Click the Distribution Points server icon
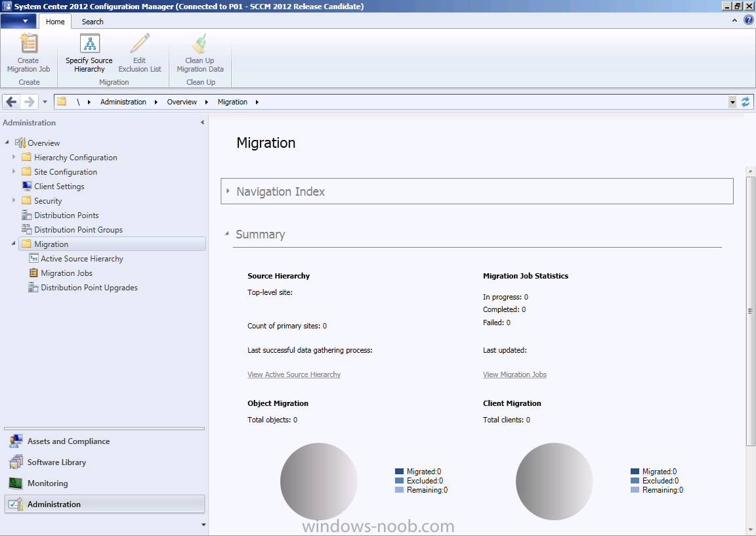The height and width of the screenshot is (536, 756). 26,215
